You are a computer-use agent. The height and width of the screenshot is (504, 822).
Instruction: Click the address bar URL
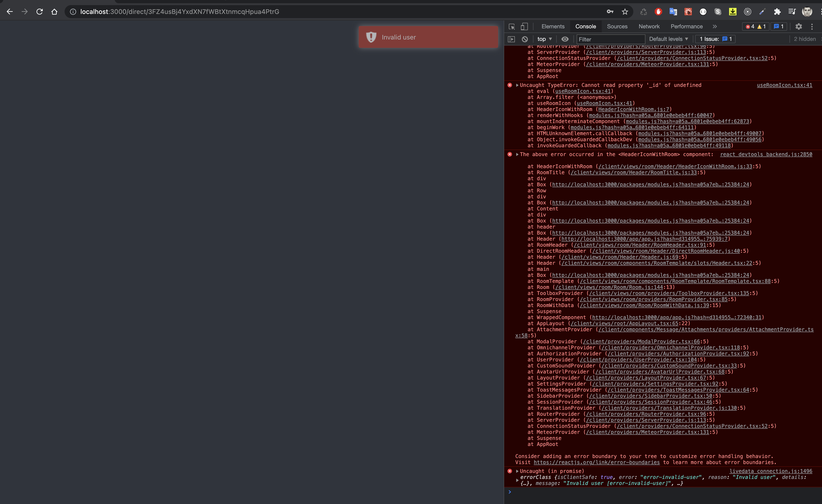[x=180, y=12]
